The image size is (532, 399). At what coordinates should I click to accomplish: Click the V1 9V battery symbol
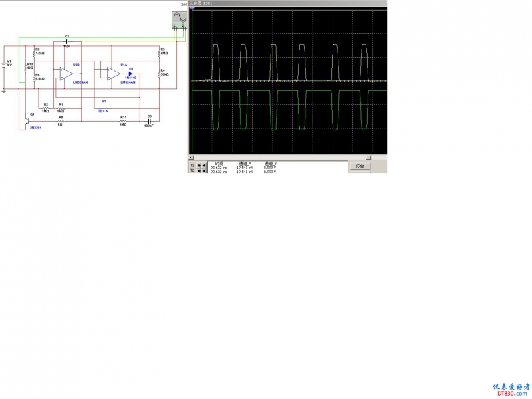click(3, 65)
